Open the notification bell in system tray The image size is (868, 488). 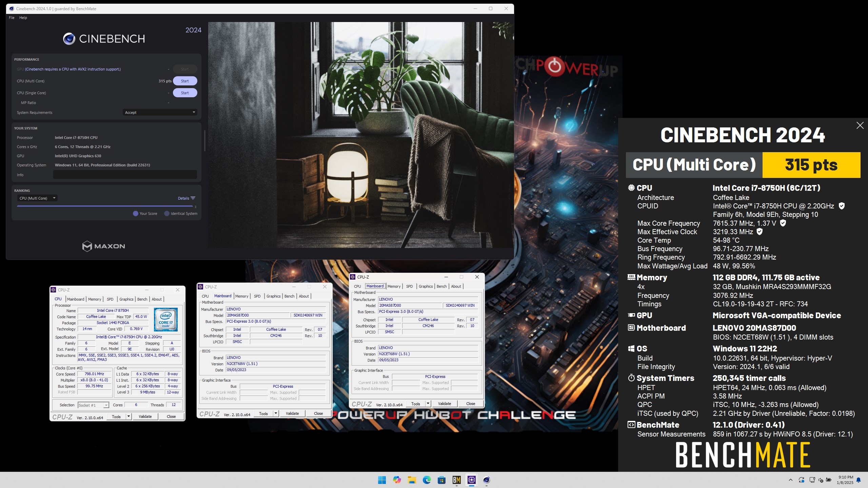tap(859, 480)
